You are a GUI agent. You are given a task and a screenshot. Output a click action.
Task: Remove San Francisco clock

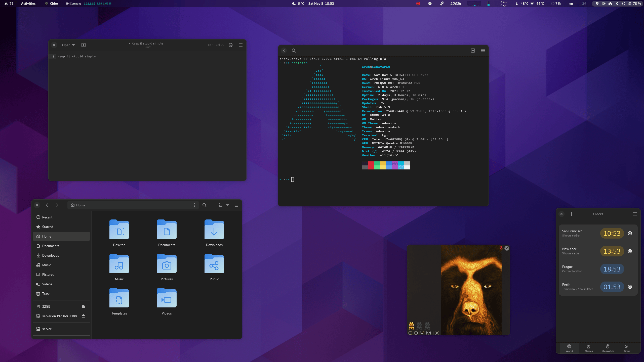[630, 233]
